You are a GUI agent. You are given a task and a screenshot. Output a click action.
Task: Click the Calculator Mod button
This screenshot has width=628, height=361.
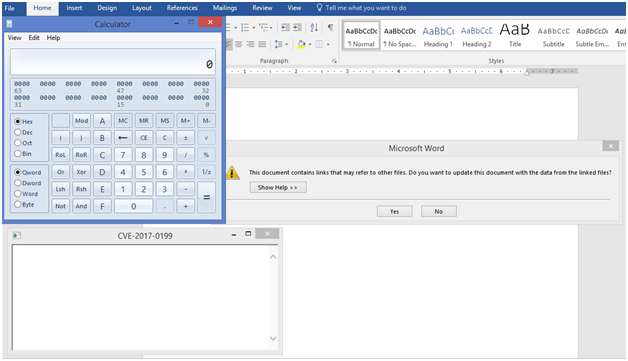(81, 121)
